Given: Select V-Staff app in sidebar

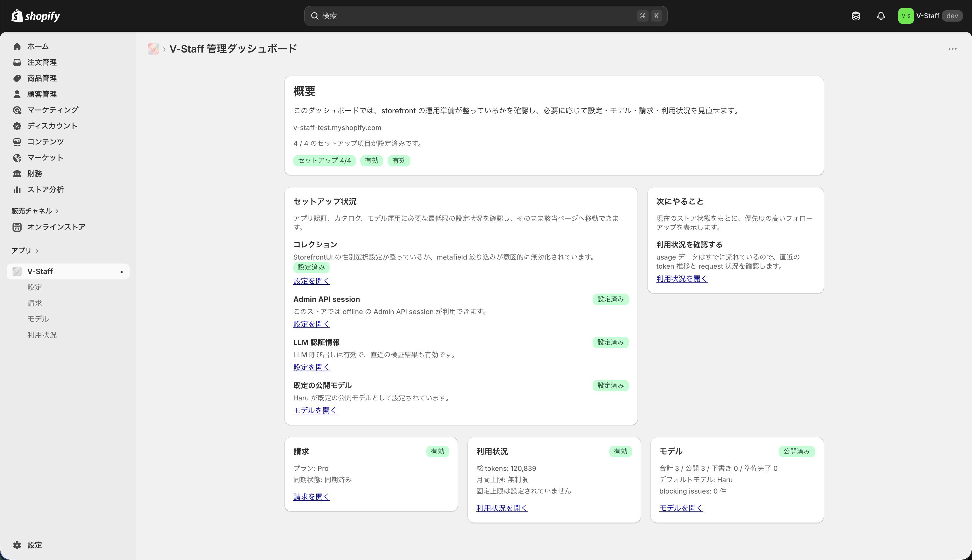Looking at the screenshot, I should click(x=68, y=271).
